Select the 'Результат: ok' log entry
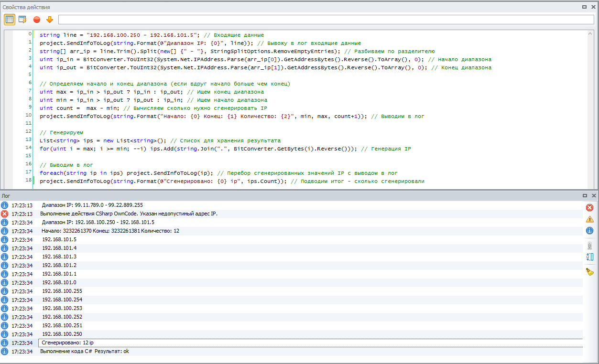 pos(85,351)
